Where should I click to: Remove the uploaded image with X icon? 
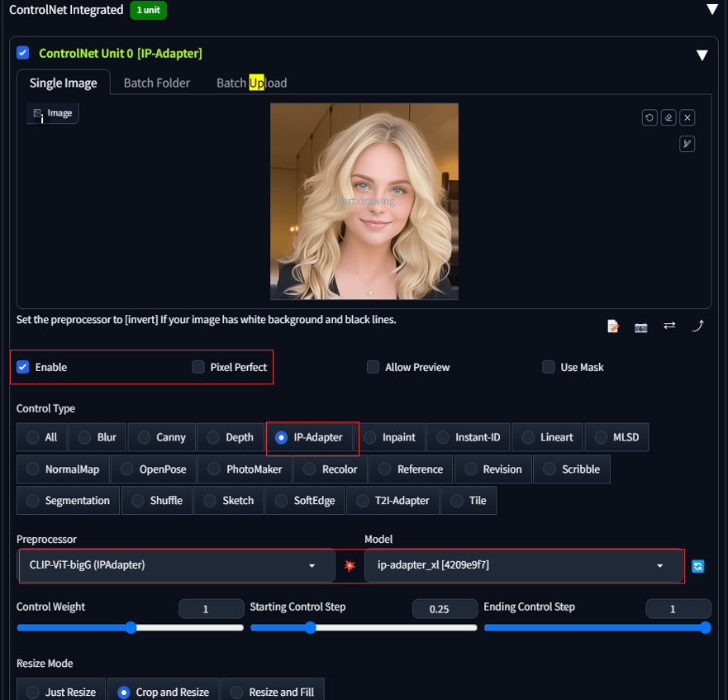pyautogui.click(x=688, y=118)
